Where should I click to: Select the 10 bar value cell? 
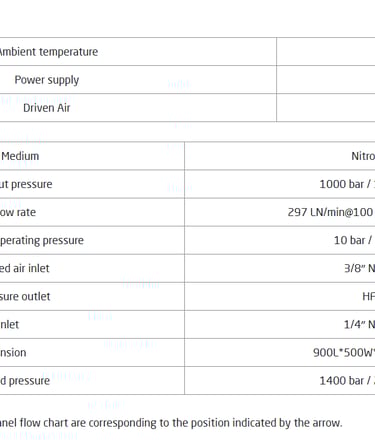click(x=354, y=240)
